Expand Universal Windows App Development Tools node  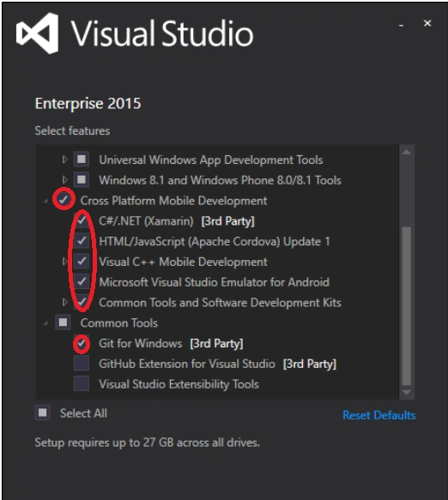(64, 160)
